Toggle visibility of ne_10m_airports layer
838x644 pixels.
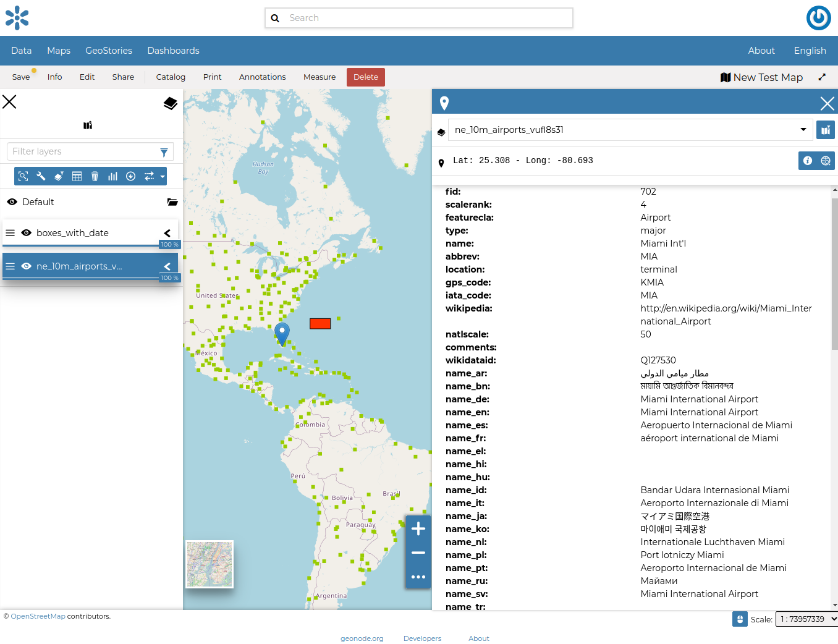coord(27,266)
